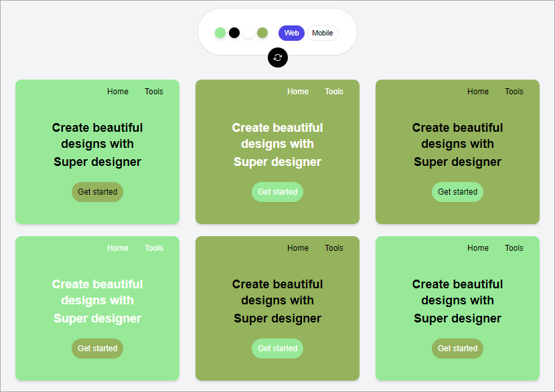
Task: Click Get started on the bottom-middle card
Action: (277, 349)
